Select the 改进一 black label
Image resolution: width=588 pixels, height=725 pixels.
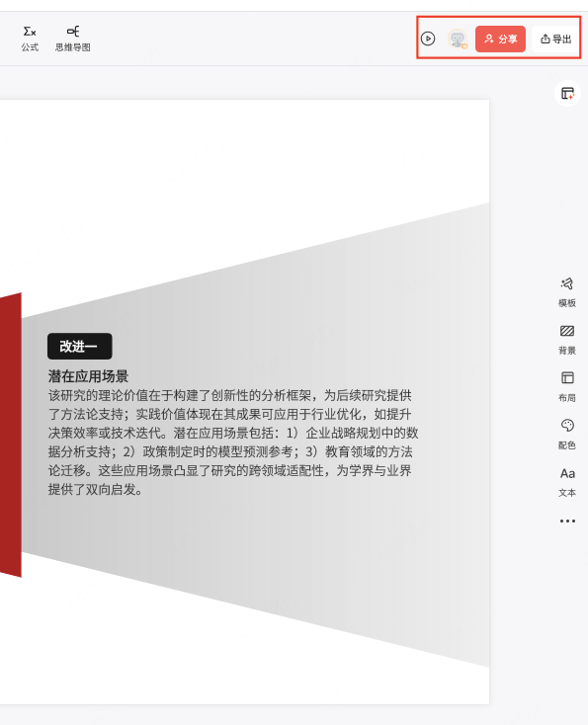[80, 347]
